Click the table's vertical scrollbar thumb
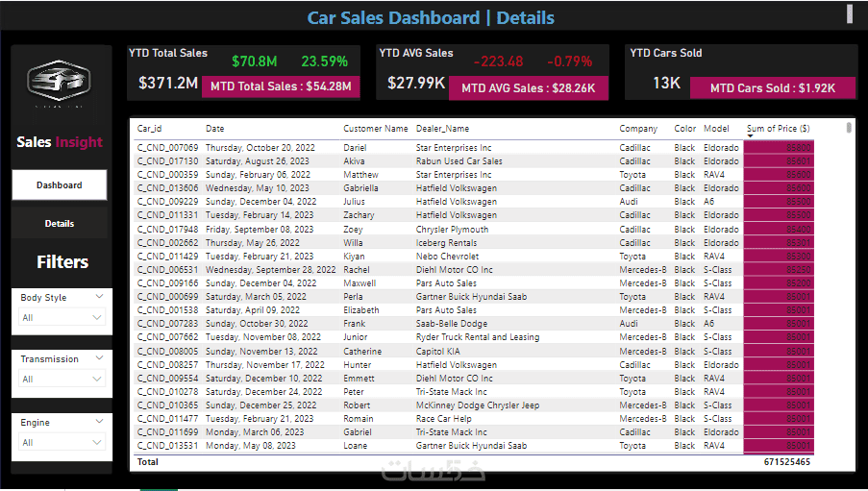Image resolution: width=868 pixels, height=491 pixels. (x=849, y=128)
